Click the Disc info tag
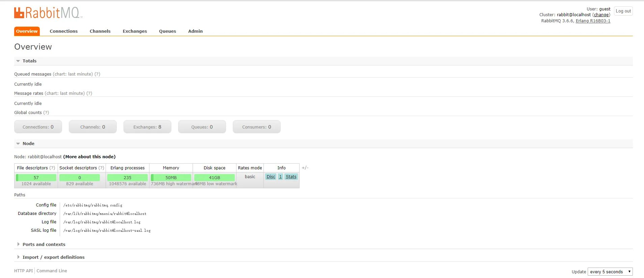 pos(271,177)
